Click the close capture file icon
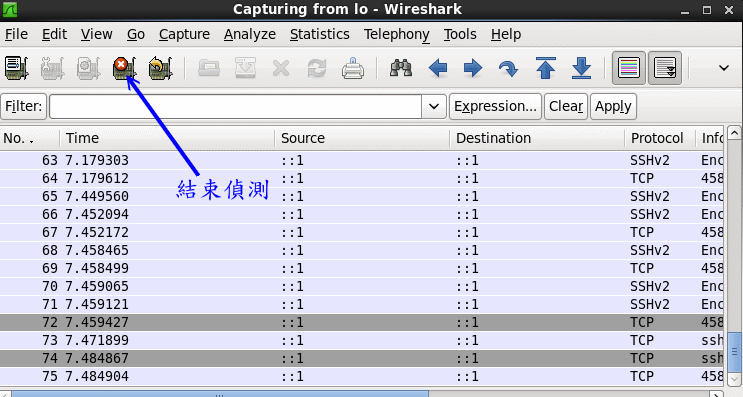The image size is (743, 397). pyautogui.click(x=281, y=68)
